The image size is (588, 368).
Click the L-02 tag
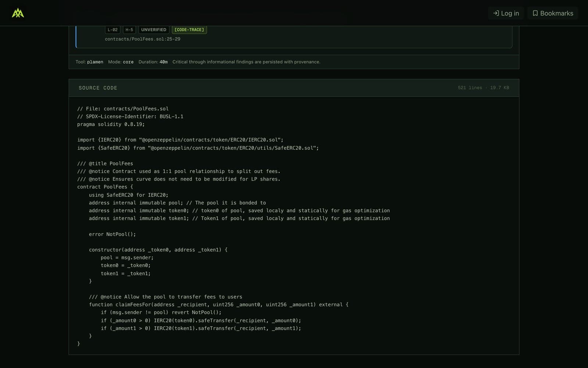click(x=112, y=30)
